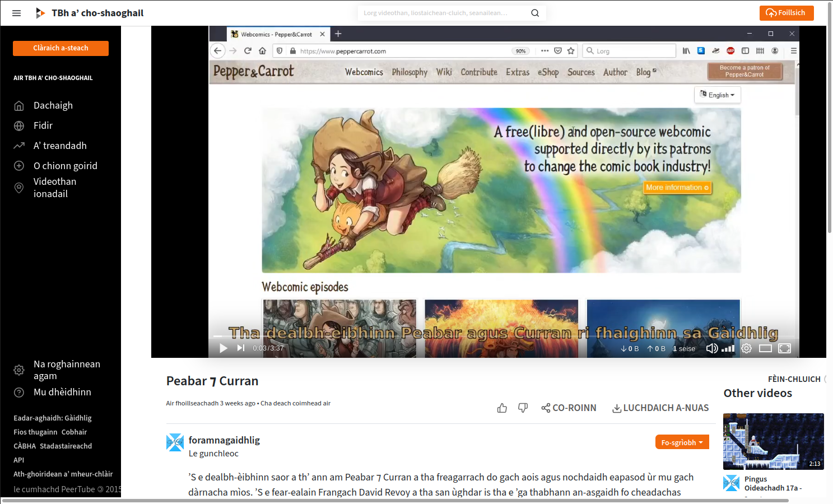Open Na roghainnean agam settings
833x504 pixels.
(x=67, y=370)
